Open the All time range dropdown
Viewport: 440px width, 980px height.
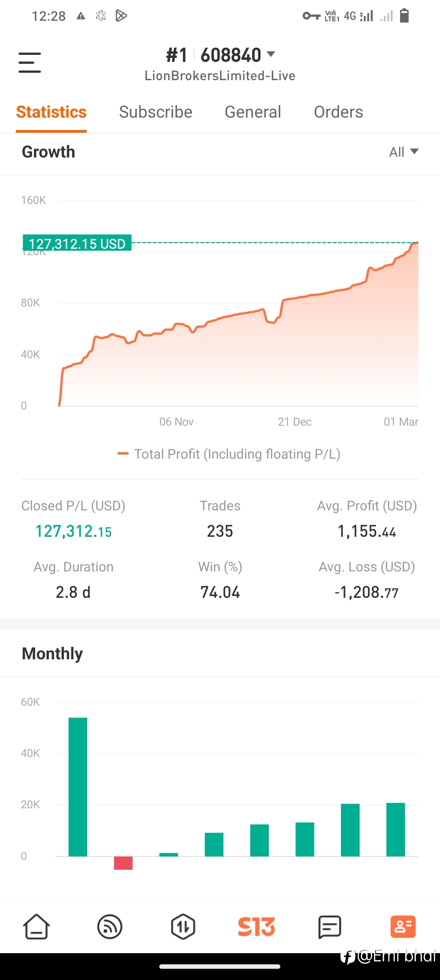404,152
